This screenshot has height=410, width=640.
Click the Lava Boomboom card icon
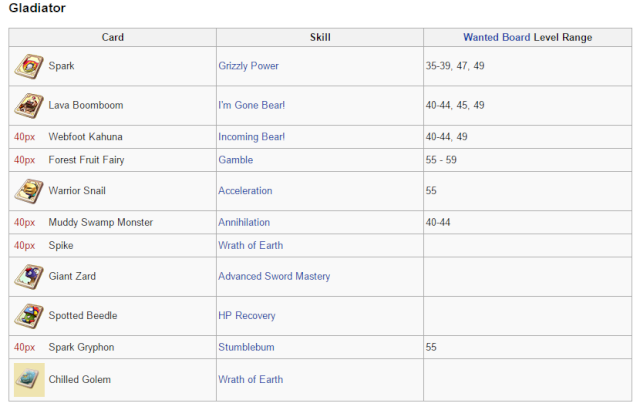29,106
